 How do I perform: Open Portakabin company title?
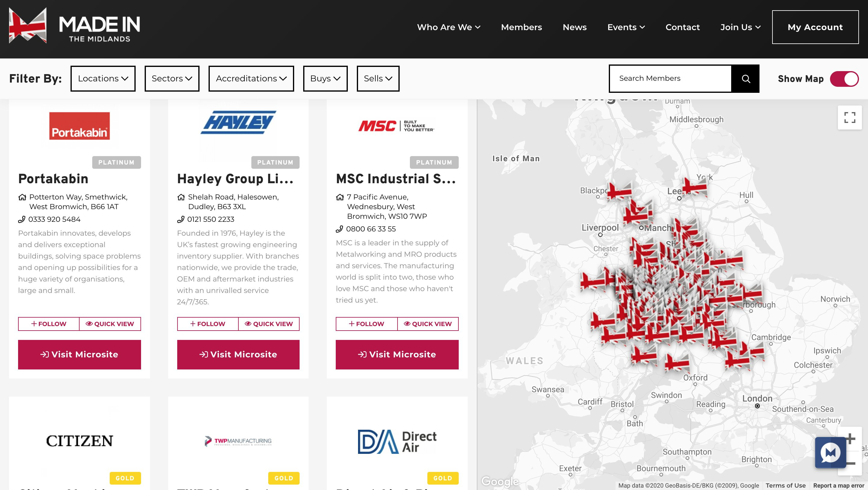point(53,179)
